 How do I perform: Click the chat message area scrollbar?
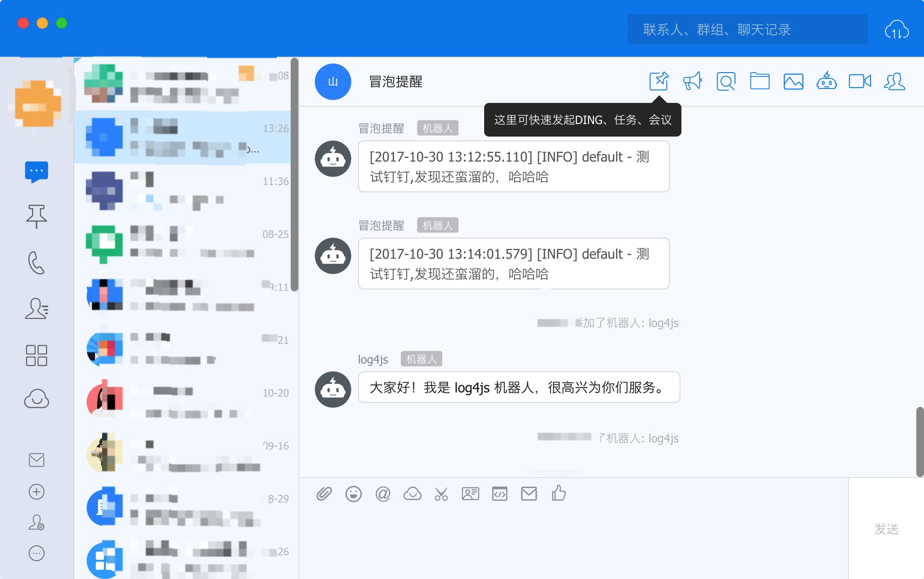[920, 441]
